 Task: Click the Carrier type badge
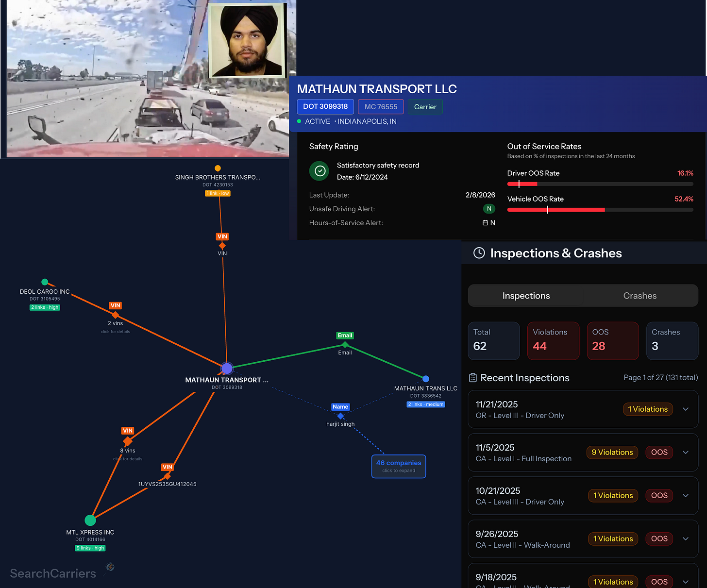coord(425,107)
